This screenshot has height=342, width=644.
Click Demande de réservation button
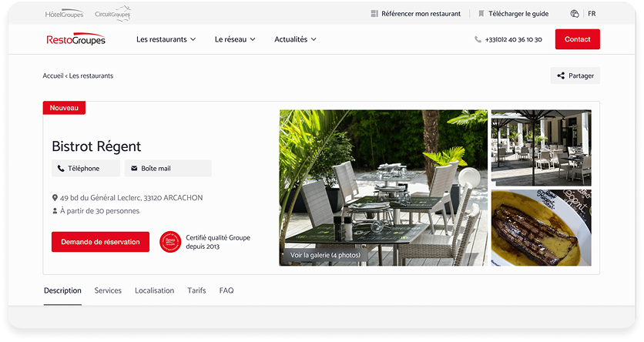[100, 242]
